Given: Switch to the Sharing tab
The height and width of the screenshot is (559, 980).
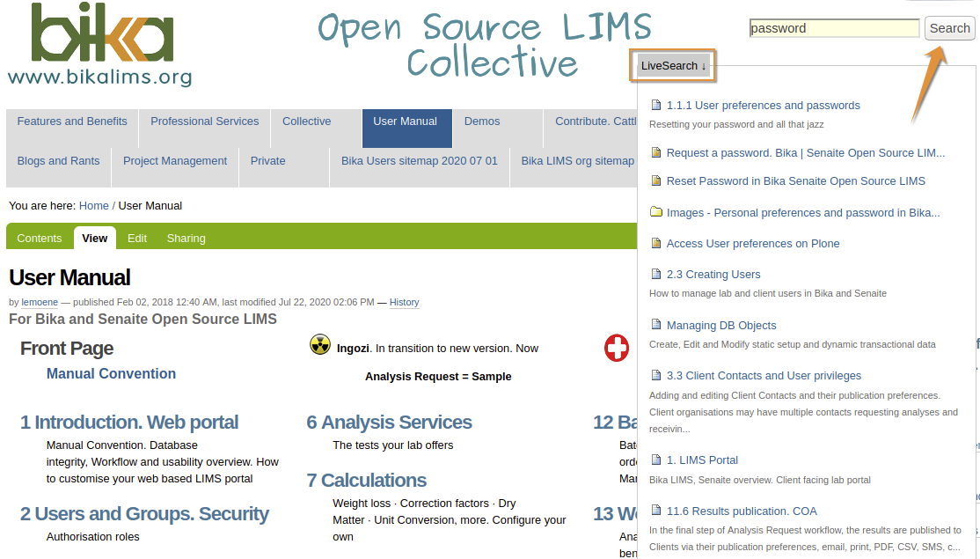Looking at the screenshot, I should pos(186,238).
